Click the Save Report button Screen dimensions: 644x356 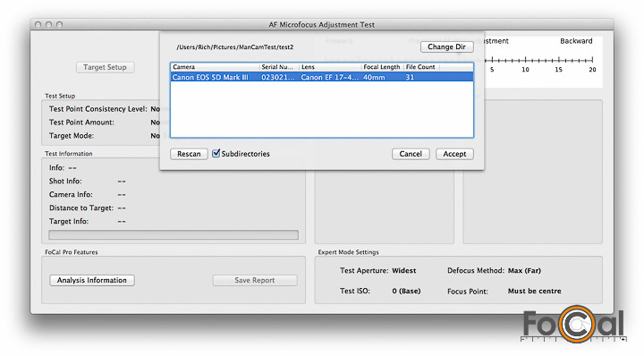click(x=255, y=281)
